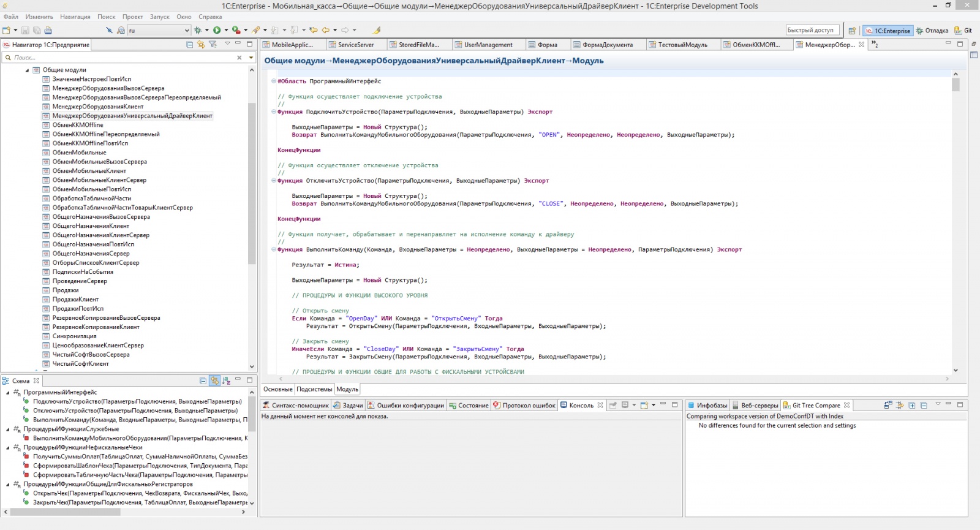The height and width of the screenshot is (530, 980).
Task: Collapse the #Область ПрограммныйИнтерфейс code fold
Action: click(x=273, y=81)
